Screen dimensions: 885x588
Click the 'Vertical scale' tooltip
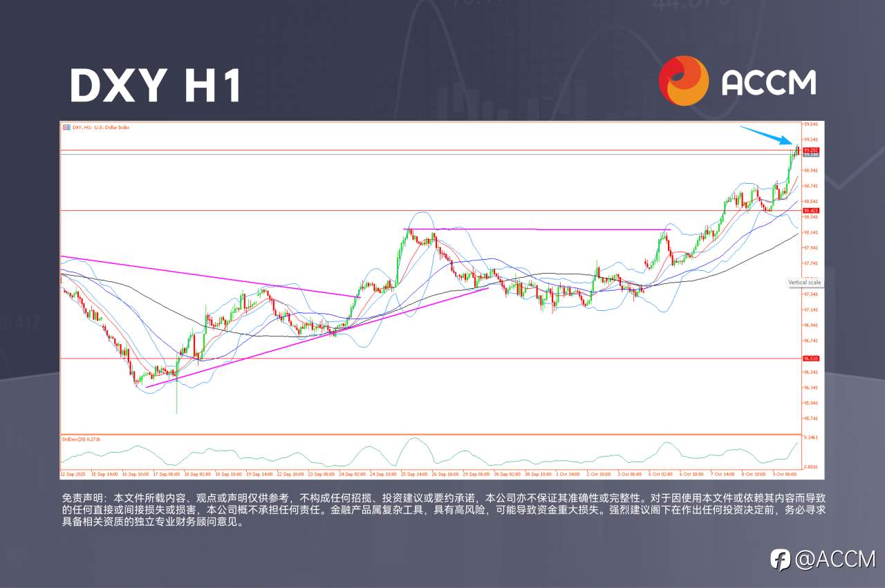805,283
